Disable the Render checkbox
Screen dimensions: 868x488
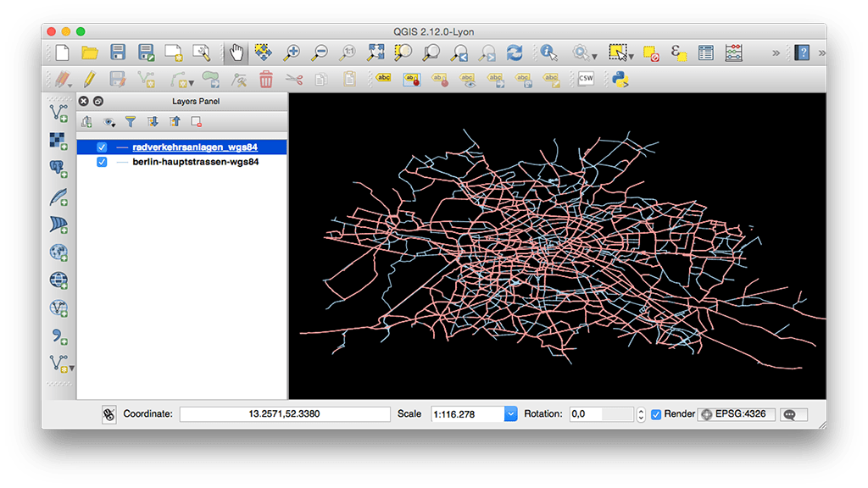coord(654,414)
